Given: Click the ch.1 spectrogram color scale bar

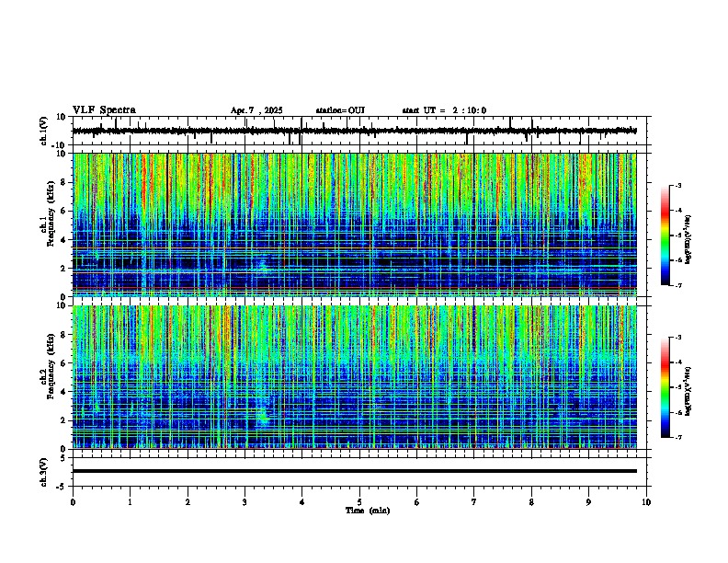Looking at the screenshot, I should click(665, 236).
